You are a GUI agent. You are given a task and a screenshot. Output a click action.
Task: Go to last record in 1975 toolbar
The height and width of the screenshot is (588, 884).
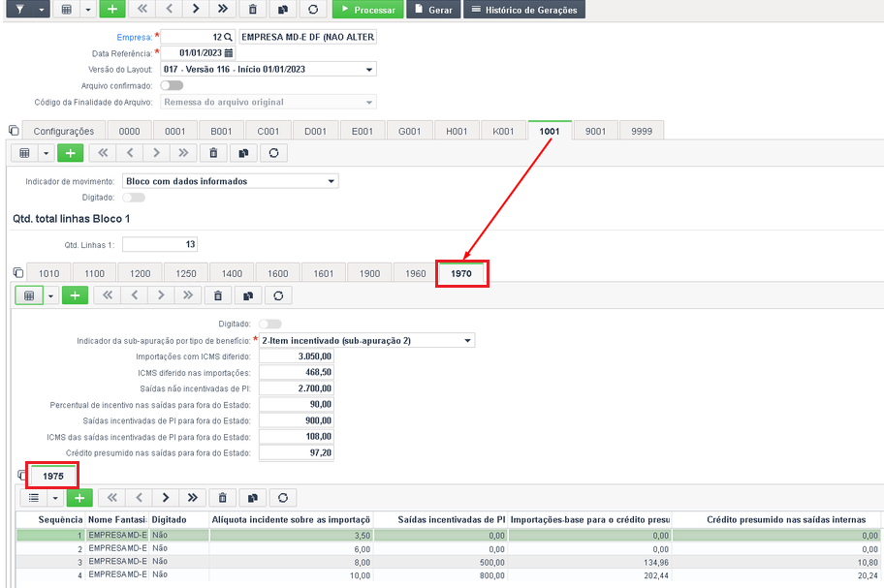pos(193,498)
